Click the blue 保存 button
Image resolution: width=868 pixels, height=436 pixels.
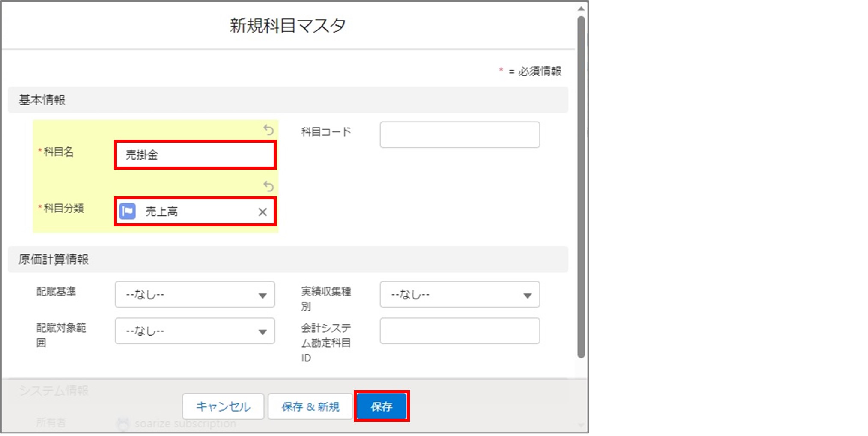pyautogui.click(x=382, y=406)
